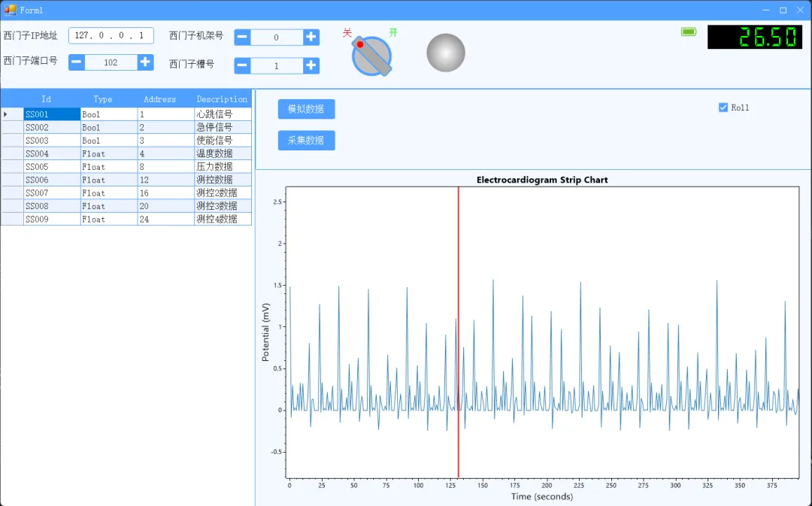Click the red vertical marker line in chart
Screen dimensions: 812x506
459,332
